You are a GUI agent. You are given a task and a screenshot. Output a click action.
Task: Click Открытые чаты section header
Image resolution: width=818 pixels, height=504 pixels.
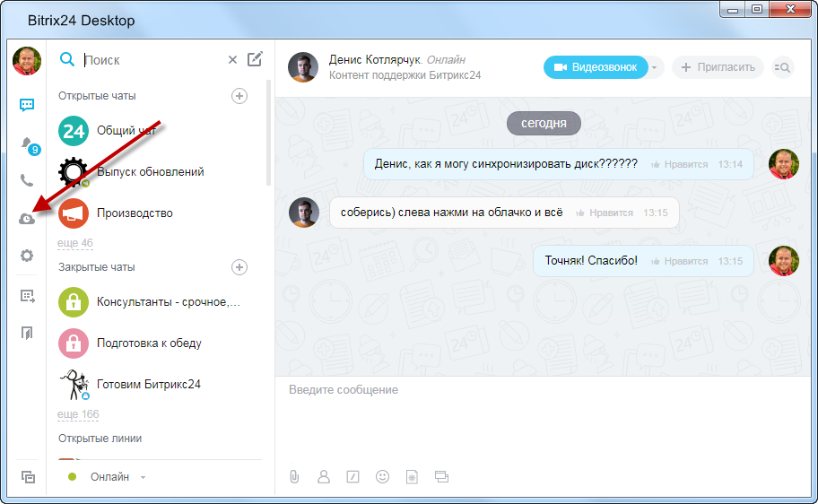coord(97,96)
